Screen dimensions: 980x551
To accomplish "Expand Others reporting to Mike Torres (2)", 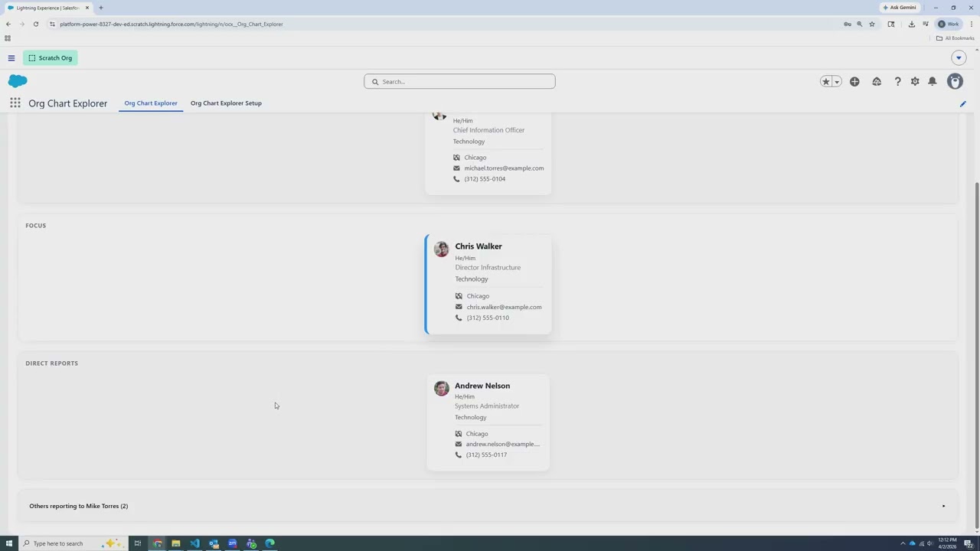I will point(488,506).
